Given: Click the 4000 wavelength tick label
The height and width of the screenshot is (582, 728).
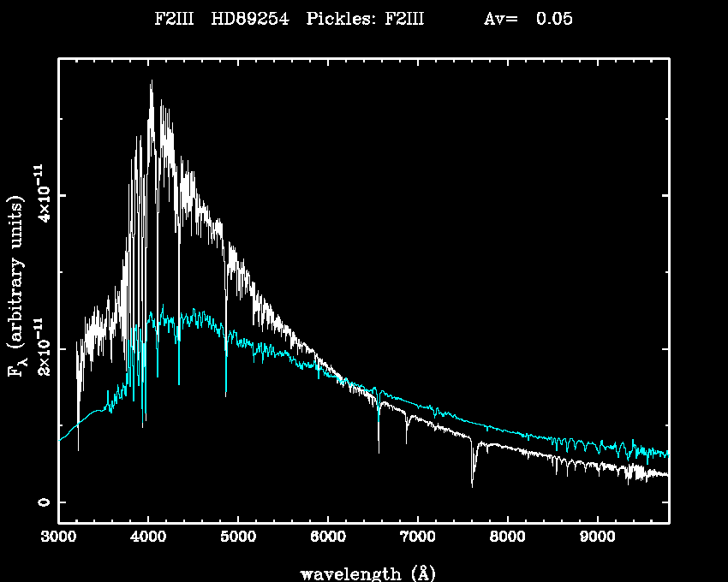Looking at the screenshot, I should click(x=148, y=538).
